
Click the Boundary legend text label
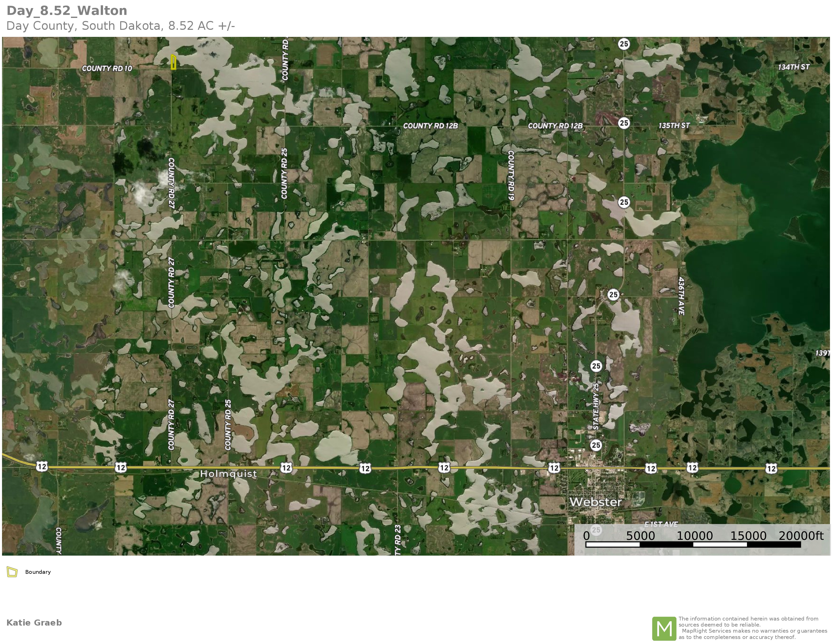[x=38, y=572]
